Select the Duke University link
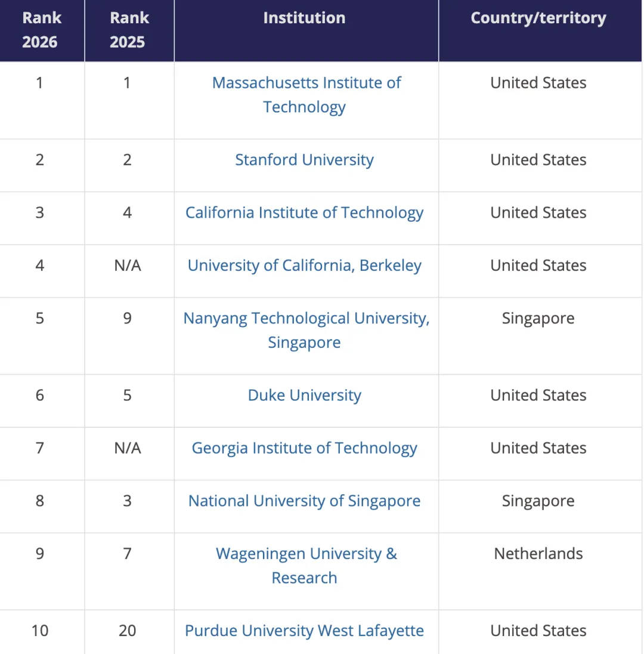 click(304, 396)
